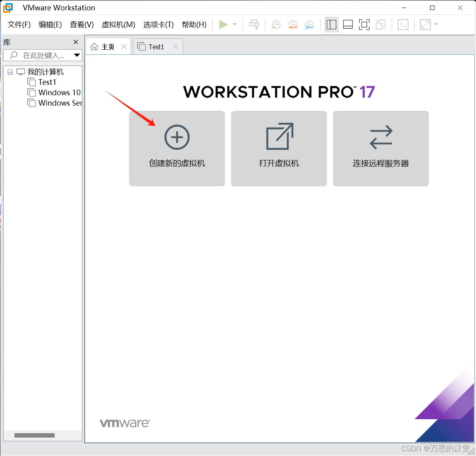
Task: Collapse the 我的计算机 tree node
Action: click(10, 72)
